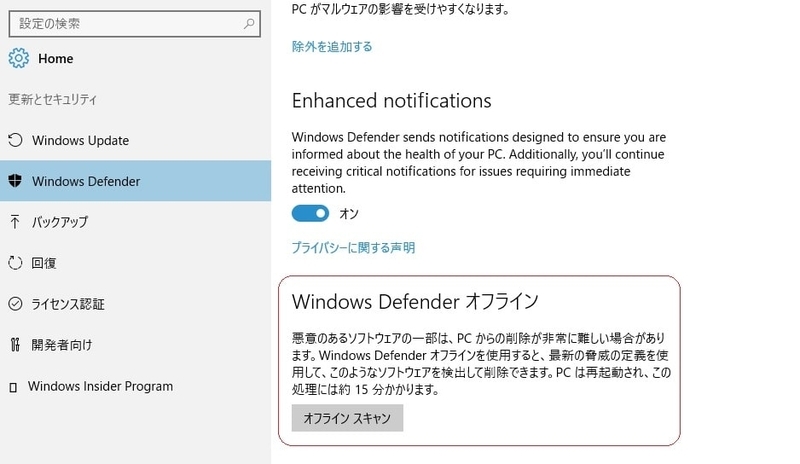Viewport: 800px width, 464px height.
Task: Click the Windows Defender shield icon
Action: 15,181
